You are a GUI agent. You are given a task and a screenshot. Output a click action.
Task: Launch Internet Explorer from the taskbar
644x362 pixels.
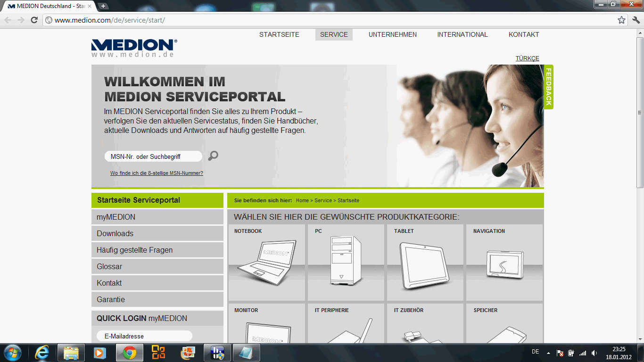[42, 353]
